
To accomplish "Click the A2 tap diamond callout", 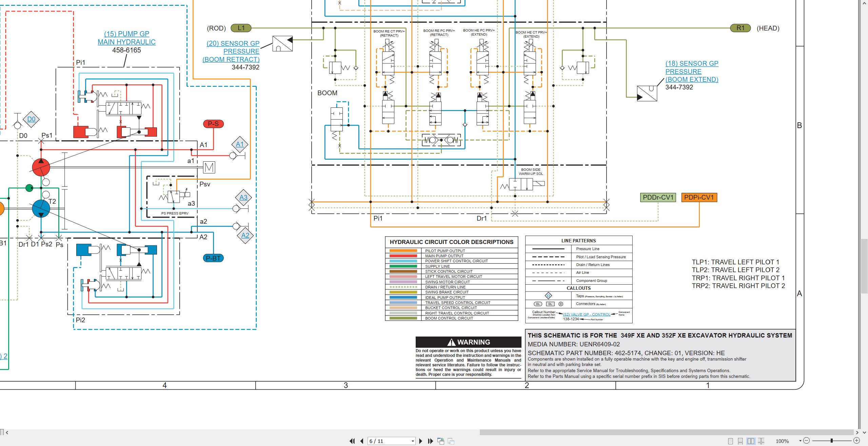I will pos(245,236).
